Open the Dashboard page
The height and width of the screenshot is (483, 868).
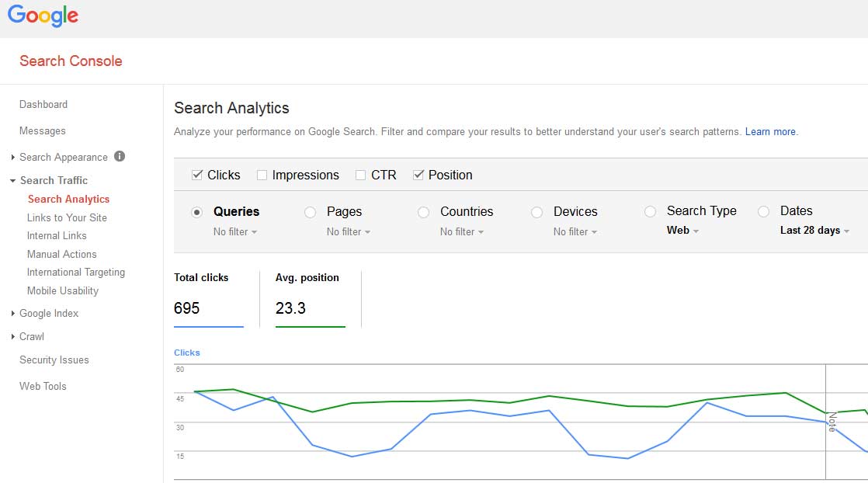[43, 104]
